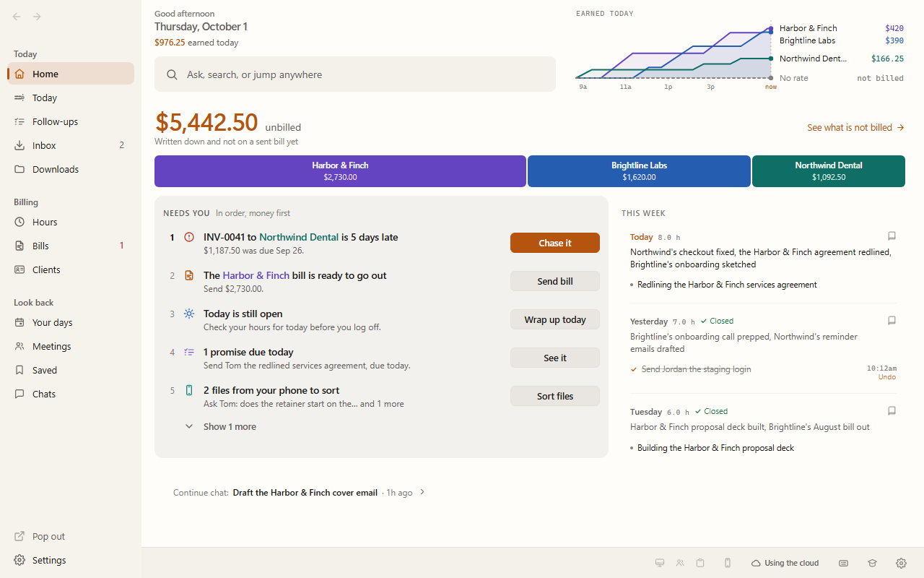Screen dimensions: 924x578
Task: Follow the 'See what is not billed' link
Action: 855,127
